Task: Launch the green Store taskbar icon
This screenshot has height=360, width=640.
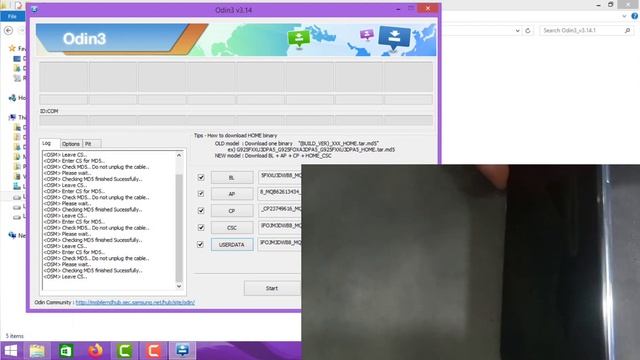Action: (66, 351)
